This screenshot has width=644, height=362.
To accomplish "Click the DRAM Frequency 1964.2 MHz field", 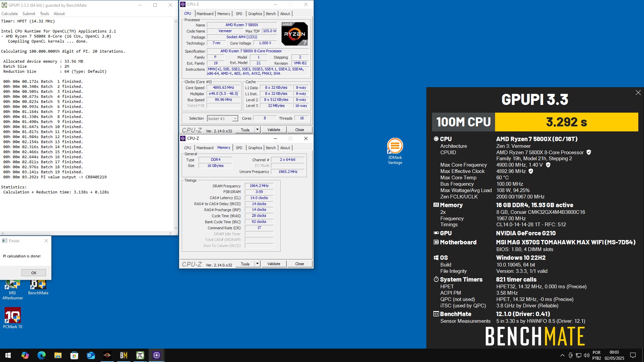I will tap(259, 186).
